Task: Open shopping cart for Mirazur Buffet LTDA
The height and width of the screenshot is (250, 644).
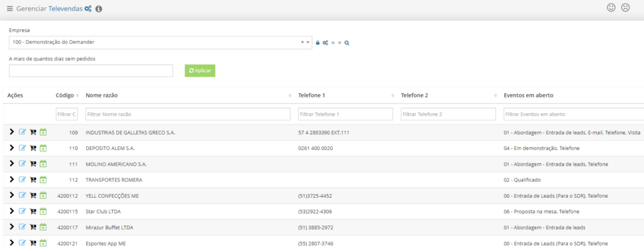Action: 33,227
